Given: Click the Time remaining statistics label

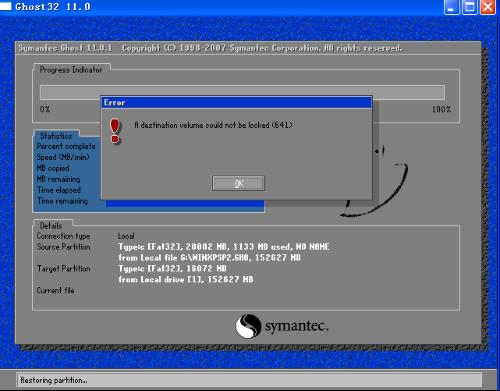Looking at the screenshot, I should 62,201.
